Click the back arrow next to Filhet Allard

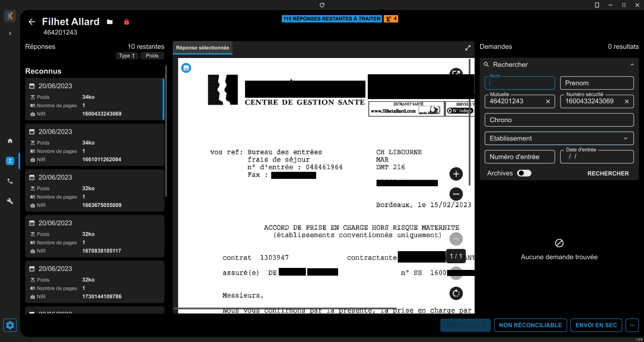(32, 22)
